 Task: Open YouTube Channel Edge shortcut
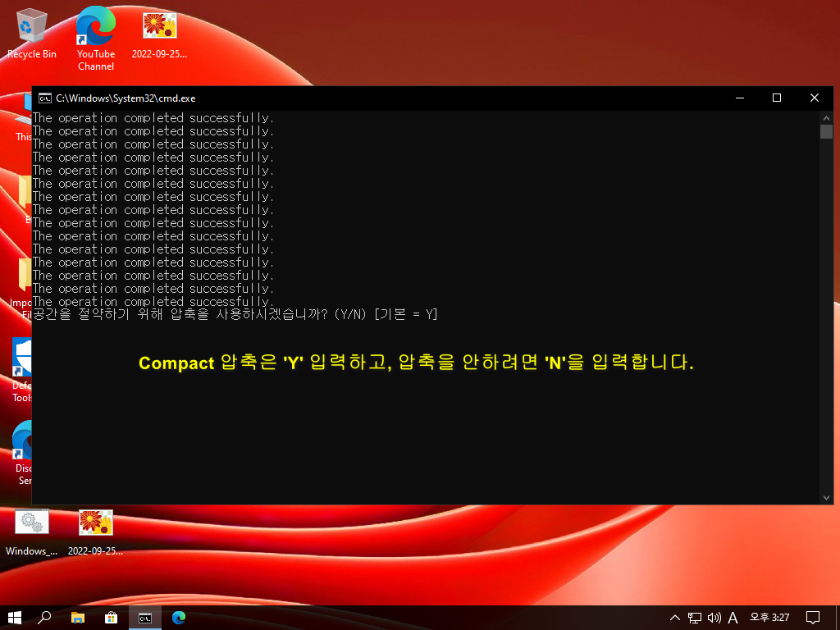pos(95,39)
